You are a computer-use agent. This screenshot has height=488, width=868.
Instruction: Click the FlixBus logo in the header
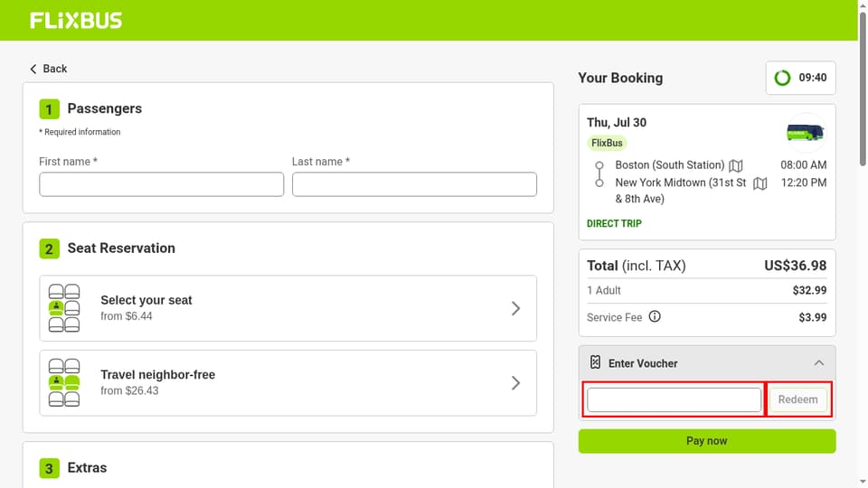click(76, 21)
